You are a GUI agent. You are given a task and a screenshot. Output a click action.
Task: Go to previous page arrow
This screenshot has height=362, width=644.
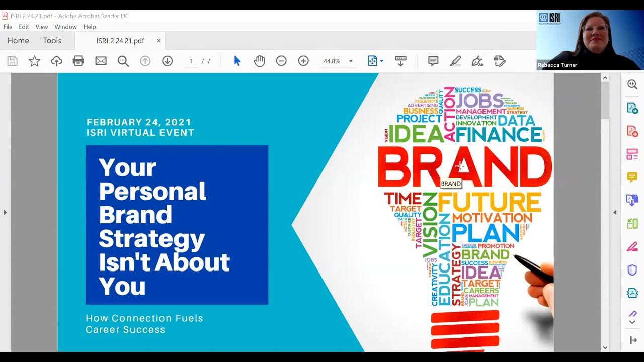pyautogui.click(x=145, y=61)
